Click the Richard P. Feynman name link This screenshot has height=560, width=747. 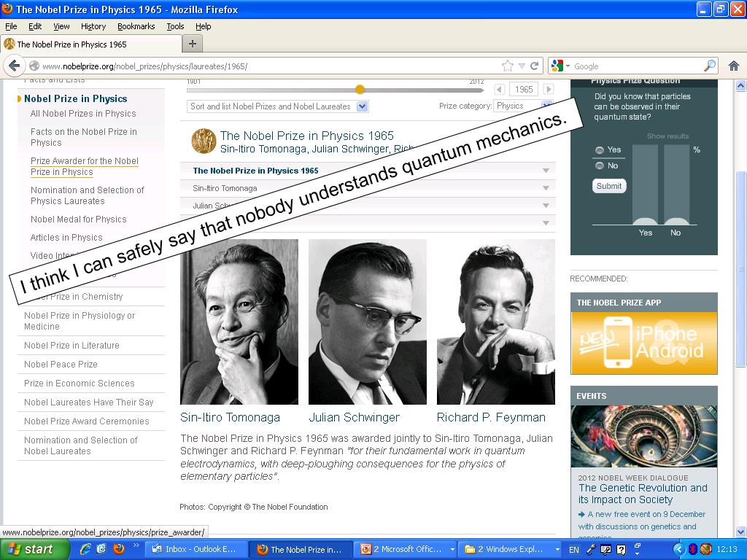click(x=491, y=417)
